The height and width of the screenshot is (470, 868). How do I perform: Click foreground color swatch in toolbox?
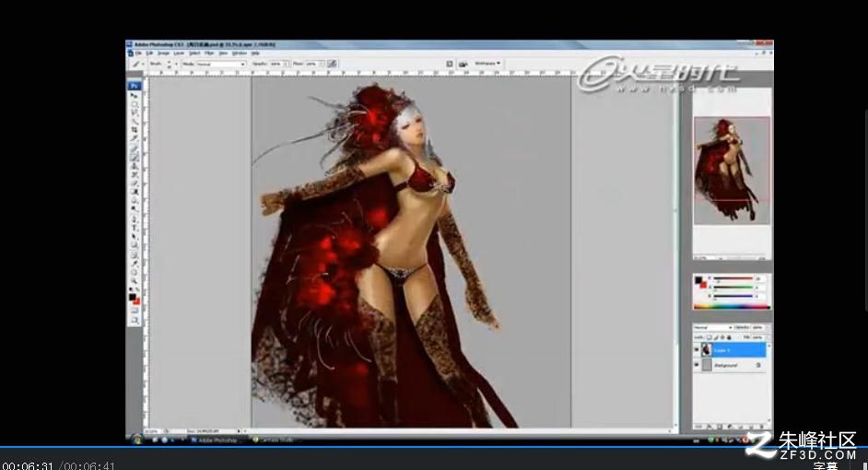tap(133, 297)
